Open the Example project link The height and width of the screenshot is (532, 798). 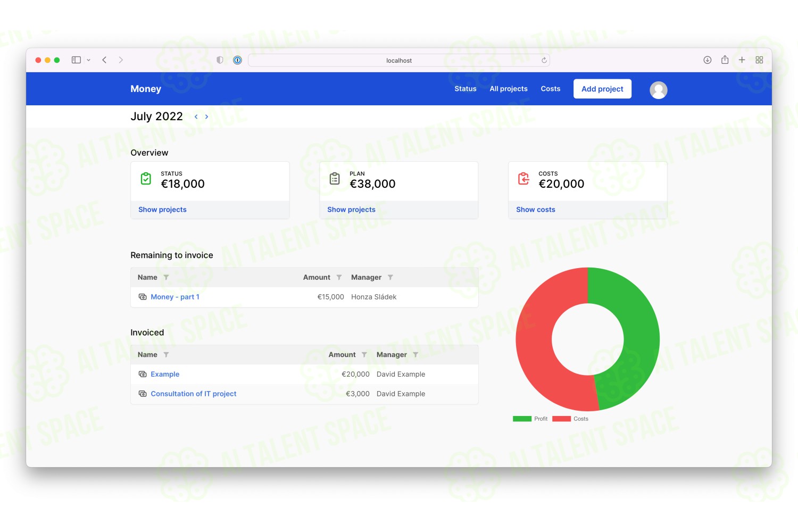click(x=165, y=375)
